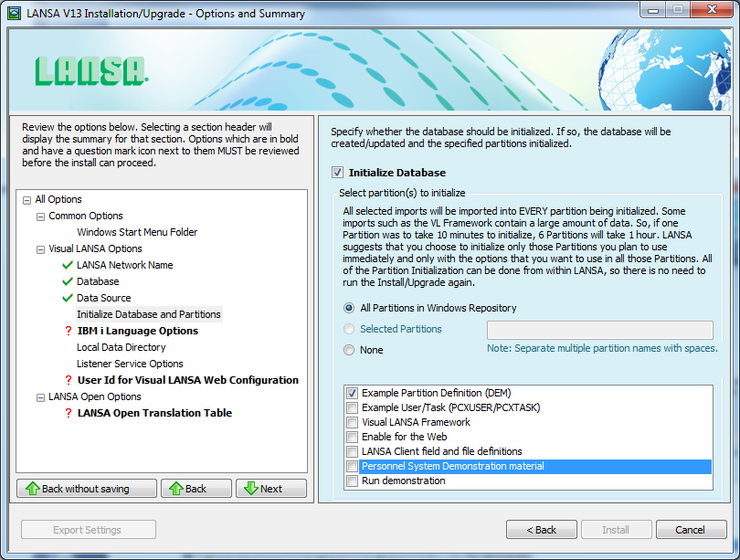This screenshot has height=560, width=740.
Task: Select Listener Service Options item
Action: coord(130,365)
